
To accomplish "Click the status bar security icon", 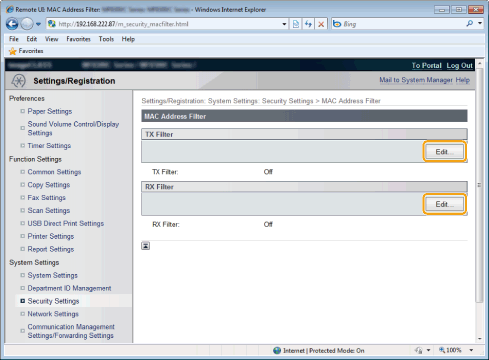I will [x=419, y=350].
